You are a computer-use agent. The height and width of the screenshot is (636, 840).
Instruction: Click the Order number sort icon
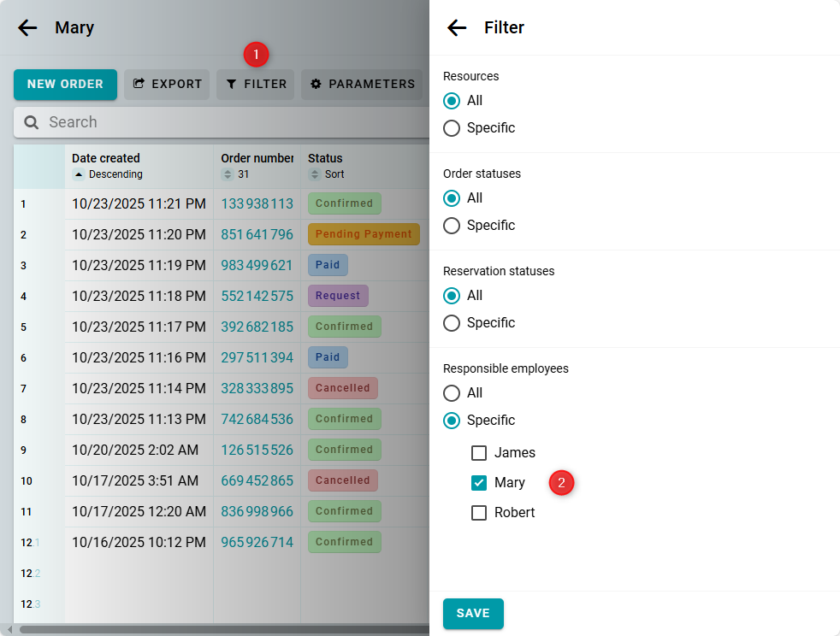tap(228, 174)
